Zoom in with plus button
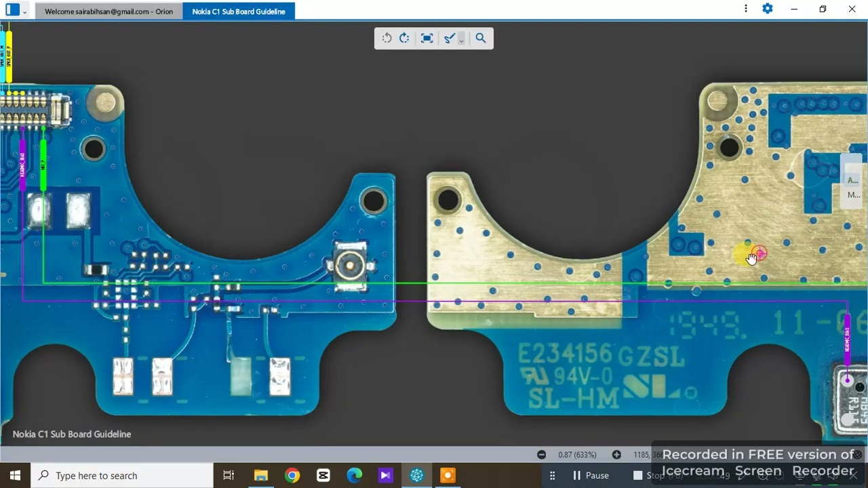868x488 pixels. (616, 455)
